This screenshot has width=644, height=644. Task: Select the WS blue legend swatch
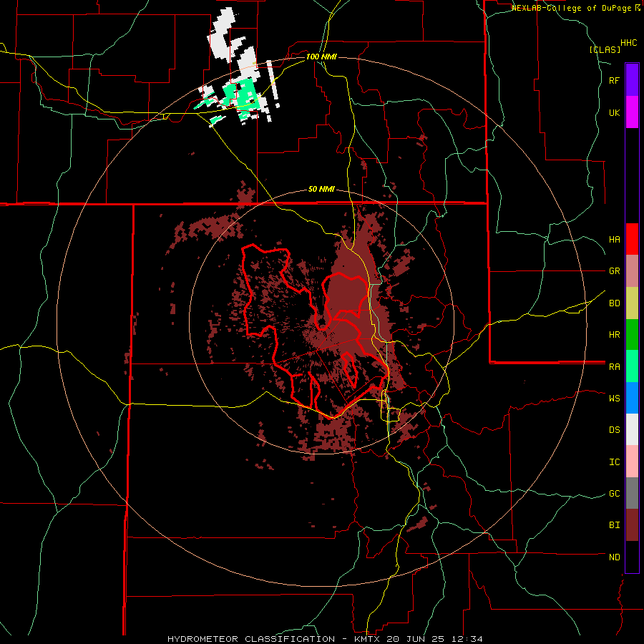[632, 398]
